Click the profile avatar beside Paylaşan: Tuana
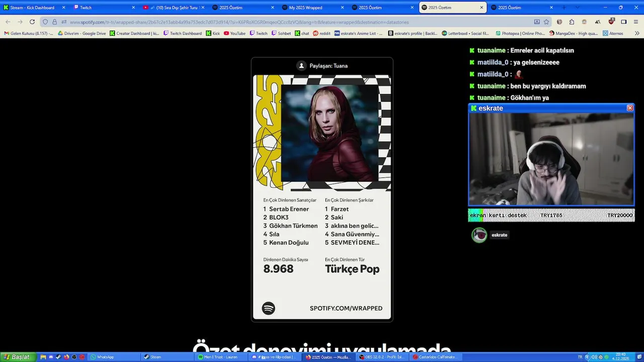The image size is (644, 362). [x=301, y=66]
